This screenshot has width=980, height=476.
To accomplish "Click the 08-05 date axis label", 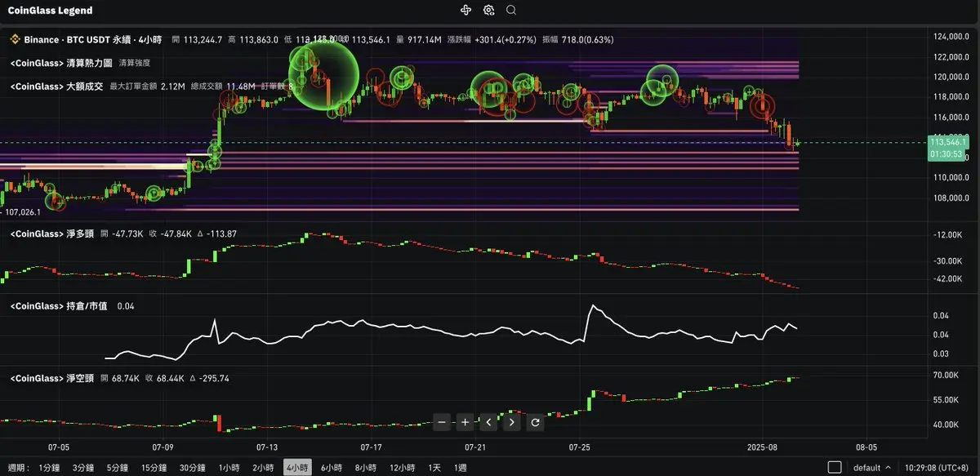I will tap(866, 447).
